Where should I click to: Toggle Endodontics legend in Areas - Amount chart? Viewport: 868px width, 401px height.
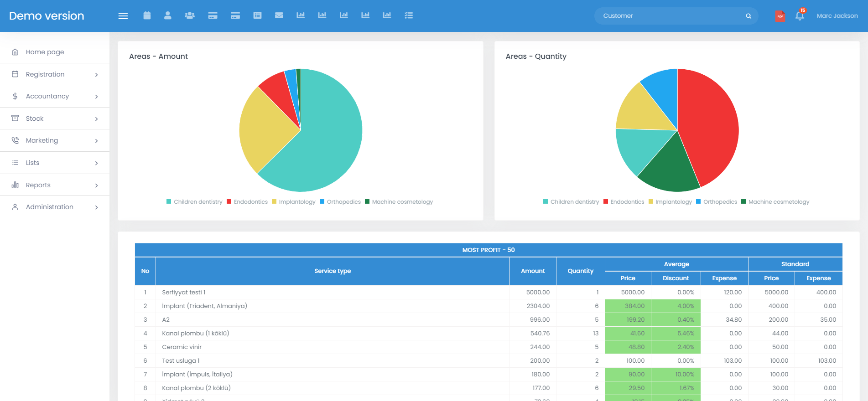coord(247,202)
